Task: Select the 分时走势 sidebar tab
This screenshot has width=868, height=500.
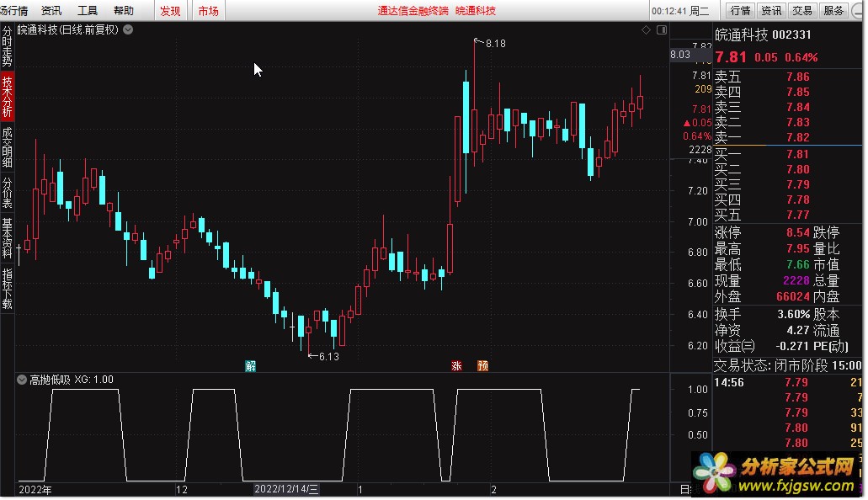Action: coord(8,46)
